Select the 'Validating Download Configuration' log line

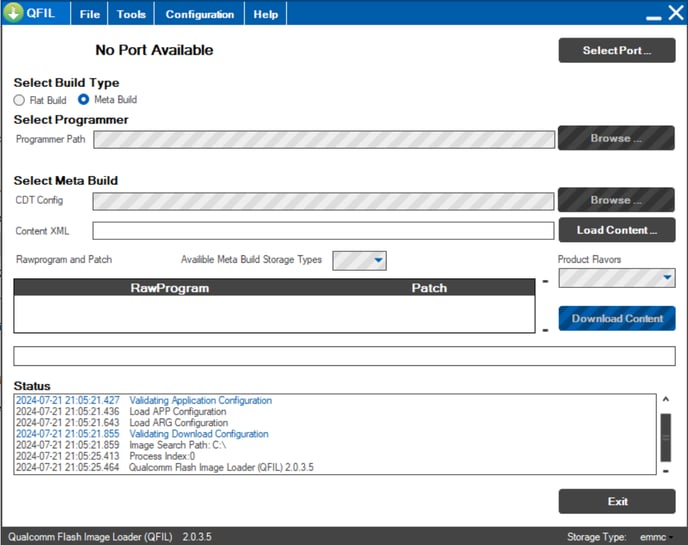coord(142,434)
